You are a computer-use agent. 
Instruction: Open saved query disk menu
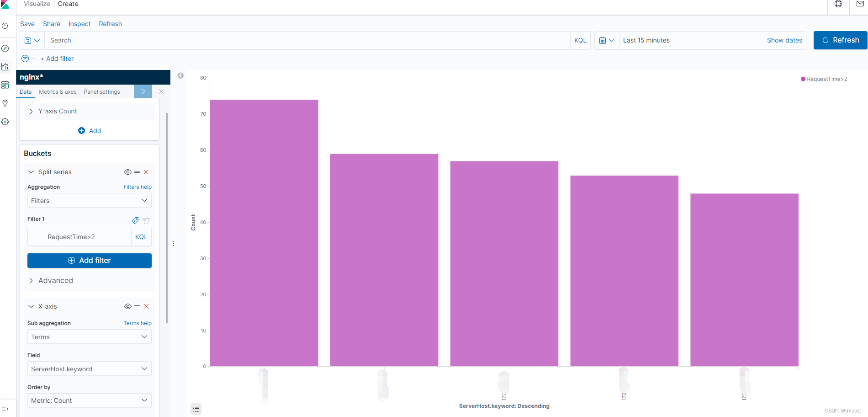pyautogui.click(x=32, y=40)
